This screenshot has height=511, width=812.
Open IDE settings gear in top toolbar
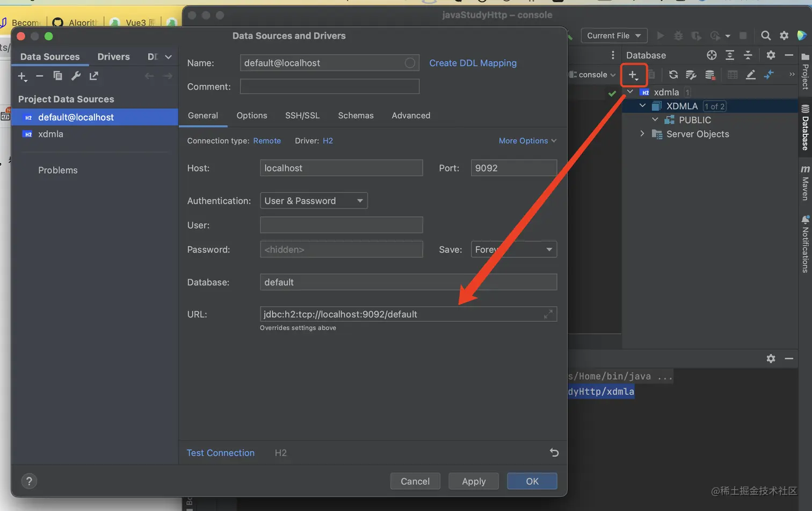pyautogui.click(x=784, y=35)
